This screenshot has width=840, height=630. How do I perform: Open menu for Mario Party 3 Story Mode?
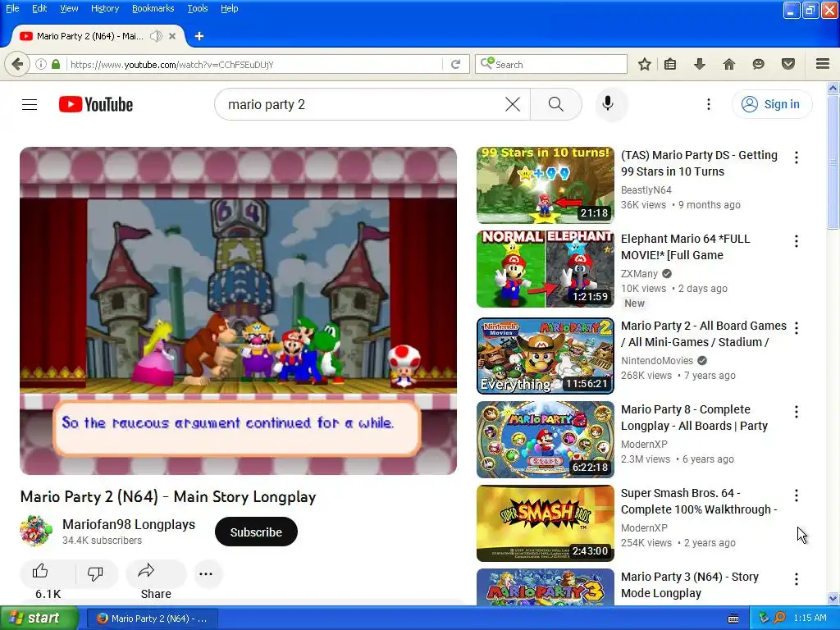(797, 578)
